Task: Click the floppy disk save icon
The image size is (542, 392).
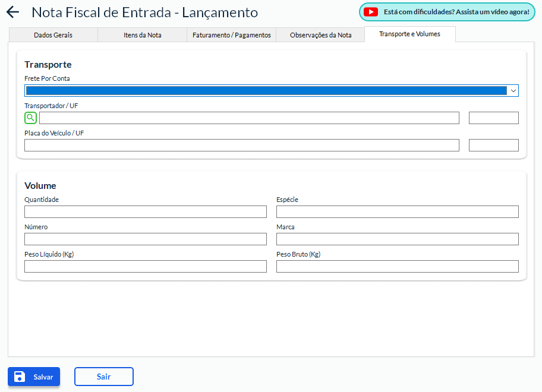Action: 20,377
